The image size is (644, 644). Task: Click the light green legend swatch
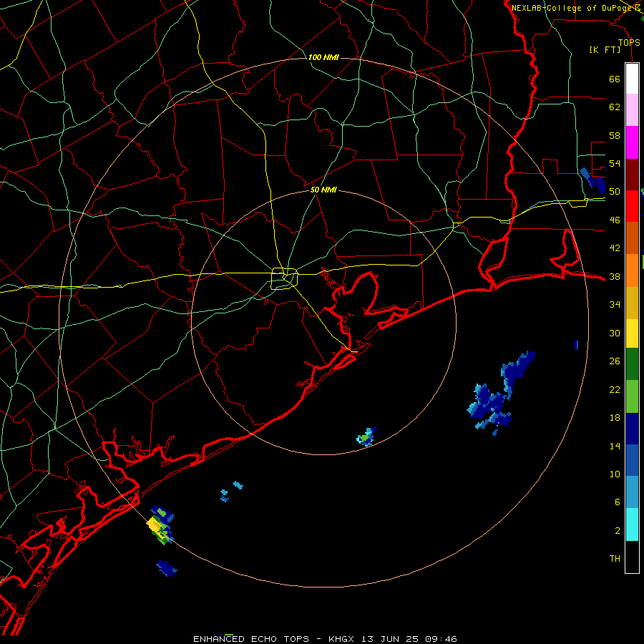(x=632, y=396)
